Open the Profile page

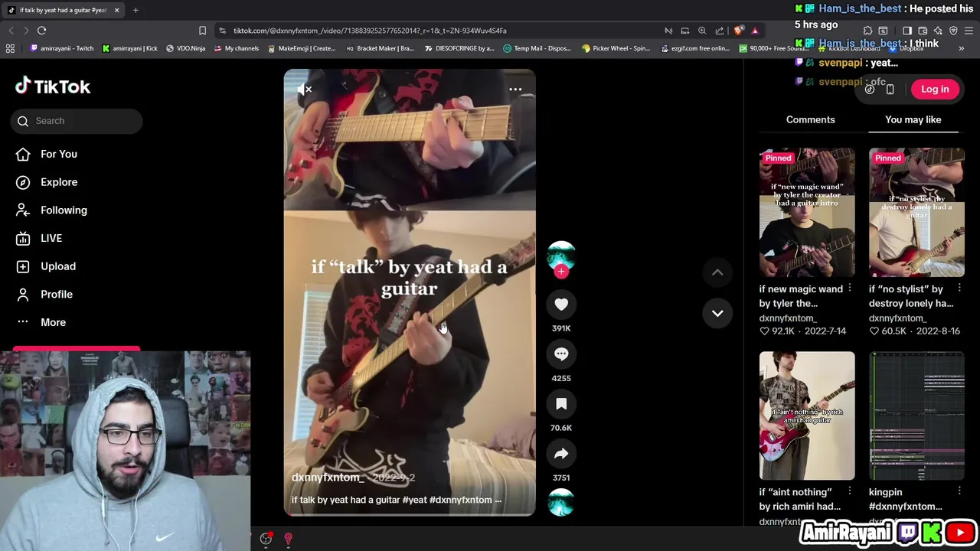(44, 295)
